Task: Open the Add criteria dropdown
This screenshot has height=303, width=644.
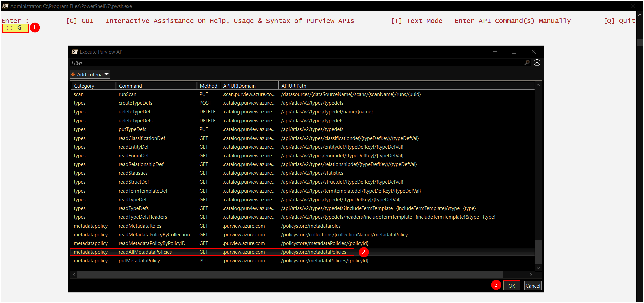Action: (90, 74)
